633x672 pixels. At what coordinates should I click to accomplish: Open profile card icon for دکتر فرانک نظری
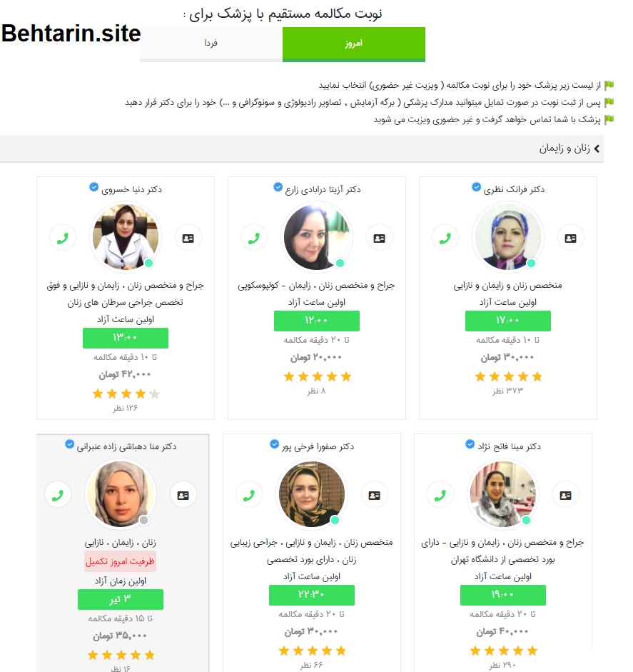[569, 238]
